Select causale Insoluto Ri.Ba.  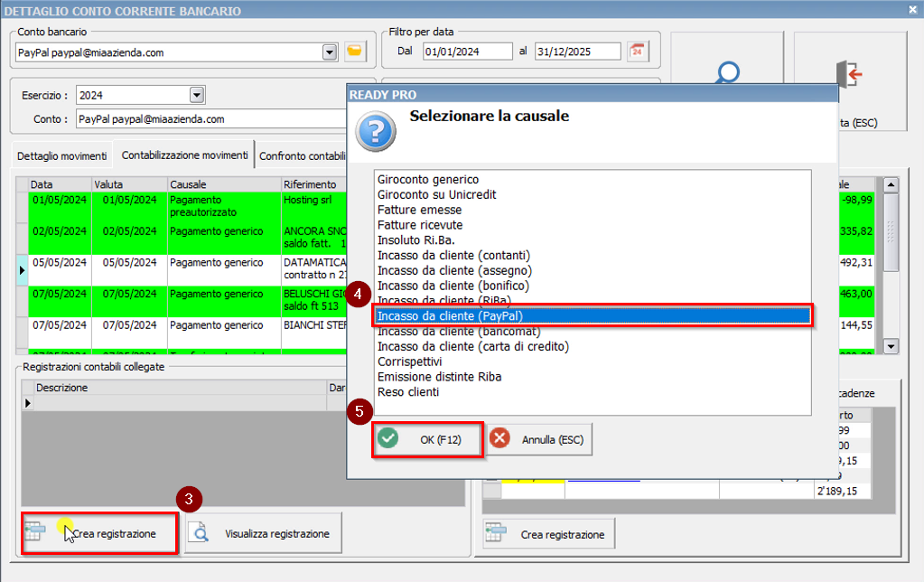[x=593, y=240]
